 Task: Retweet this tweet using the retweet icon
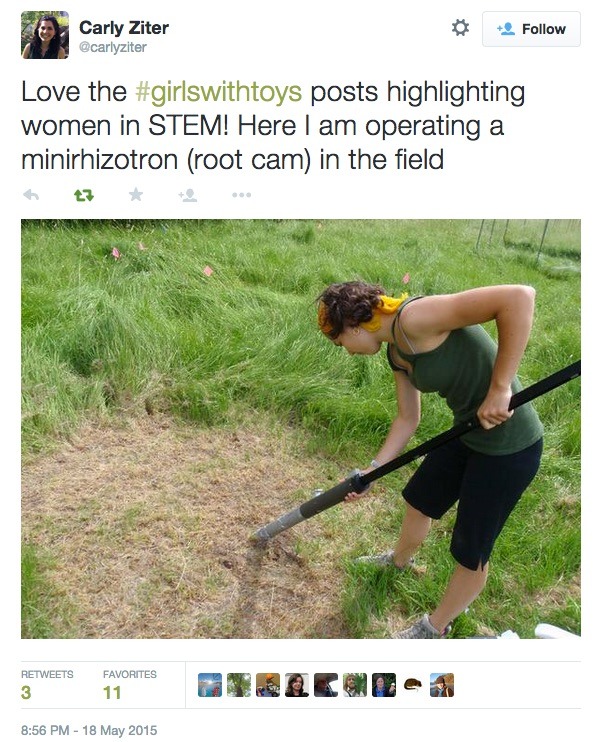point(84,194)
